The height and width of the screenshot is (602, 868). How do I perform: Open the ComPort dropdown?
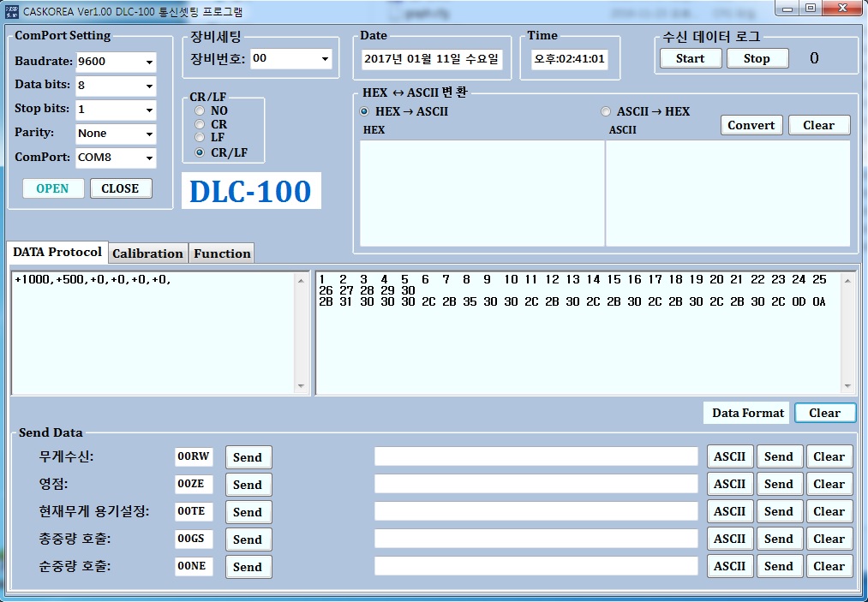point(149,158)
